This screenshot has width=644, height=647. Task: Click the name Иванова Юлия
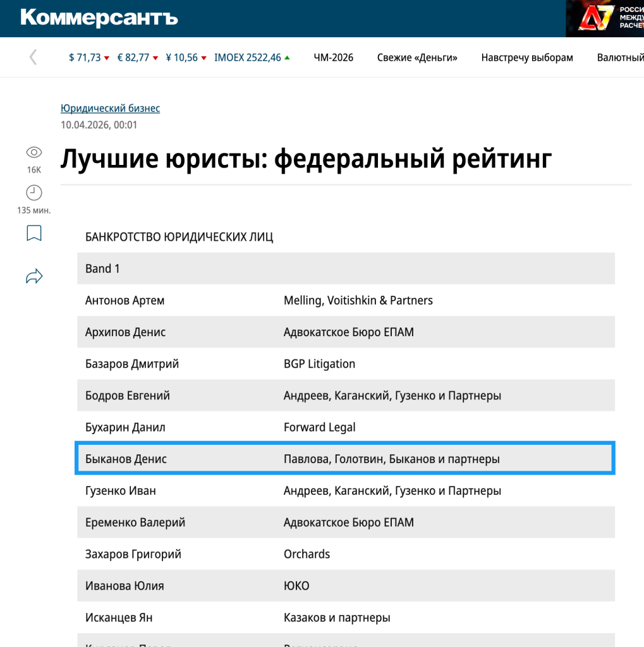pos(125,586)
